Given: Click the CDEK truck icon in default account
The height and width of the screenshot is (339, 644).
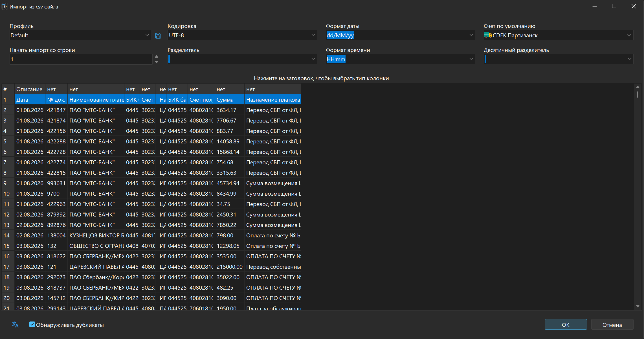Looking at the screenshot, I should [x=488, y=35].
